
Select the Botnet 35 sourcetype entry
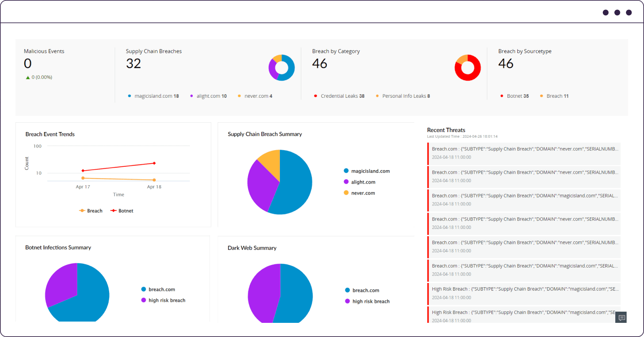[x=514, y=96]
